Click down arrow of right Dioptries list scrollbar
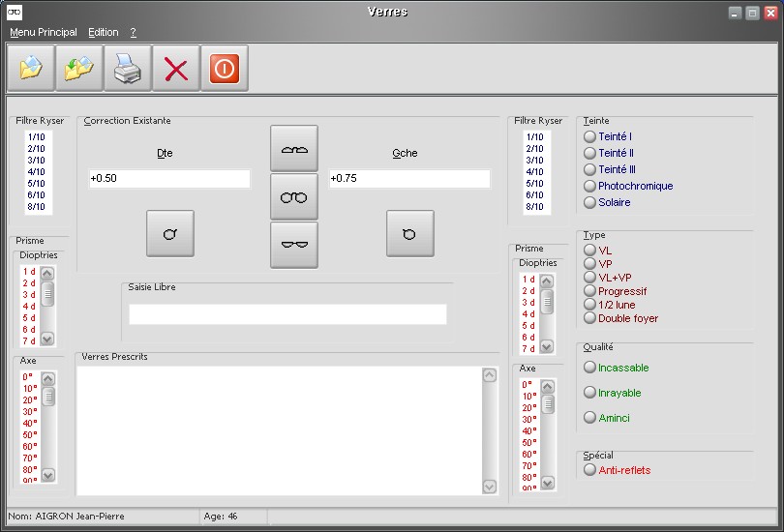Viewport: 784px width, 532px height. [547, 346]
